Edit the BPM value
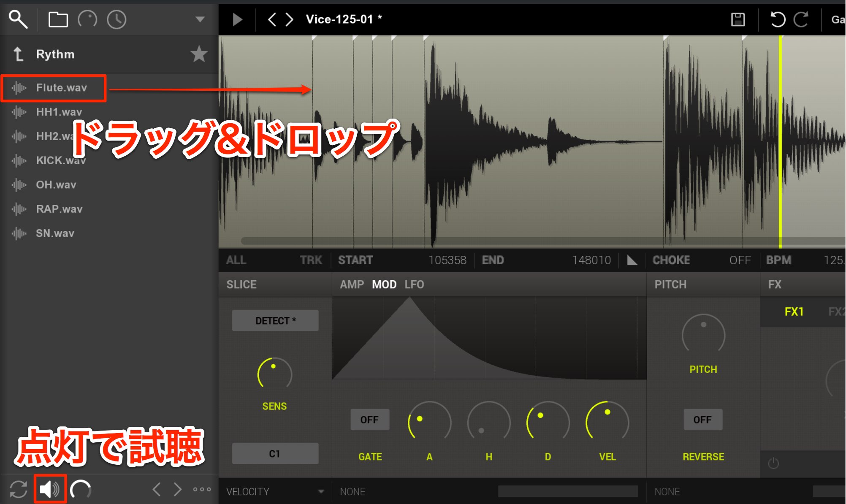Viewport: 846px width, 504px height. (x=834, y=260)
